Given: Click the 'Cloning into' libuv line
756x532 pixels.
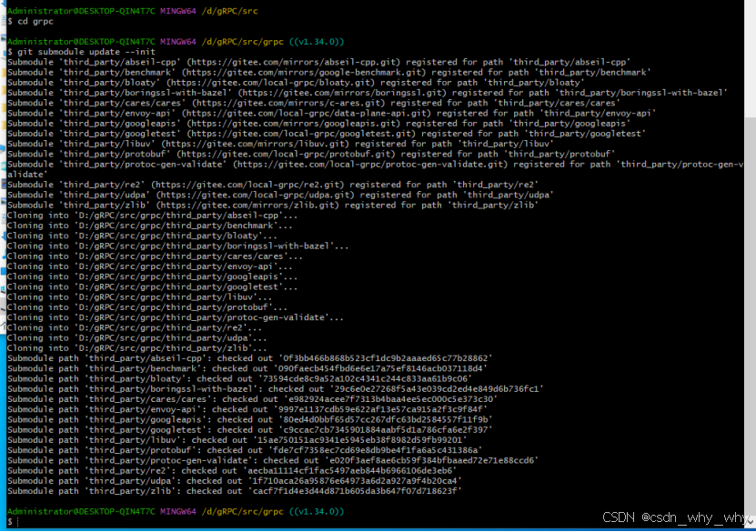Looking at the screenshot, I should point(140,296).
